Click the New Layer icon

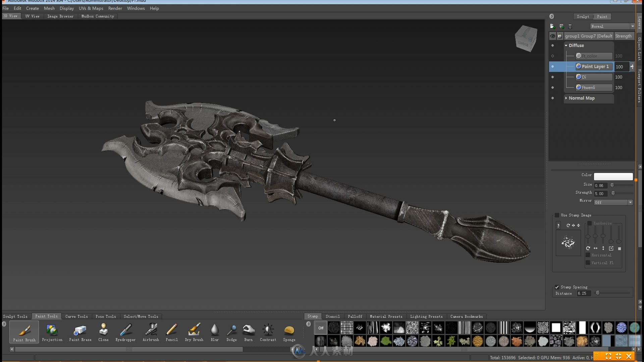click(552, 26)
